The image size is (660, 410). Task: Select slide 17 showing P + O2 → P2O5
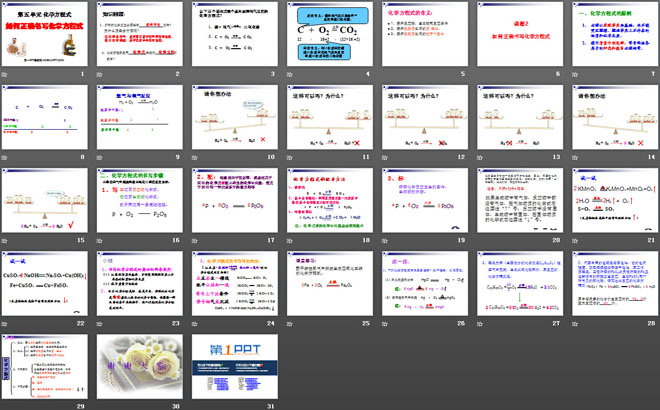pyautogui.click(x=235, y=200)
